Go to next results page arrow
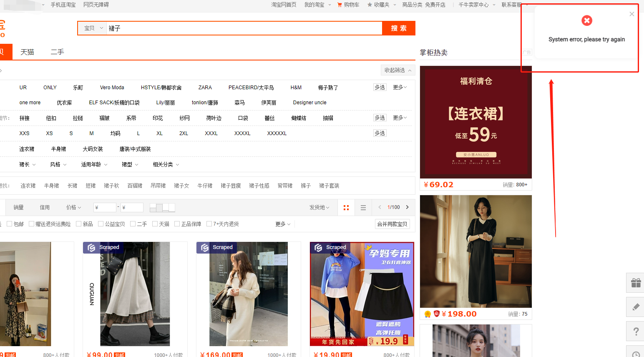This screenshot has width=644, height=357. tap(408, 207)
